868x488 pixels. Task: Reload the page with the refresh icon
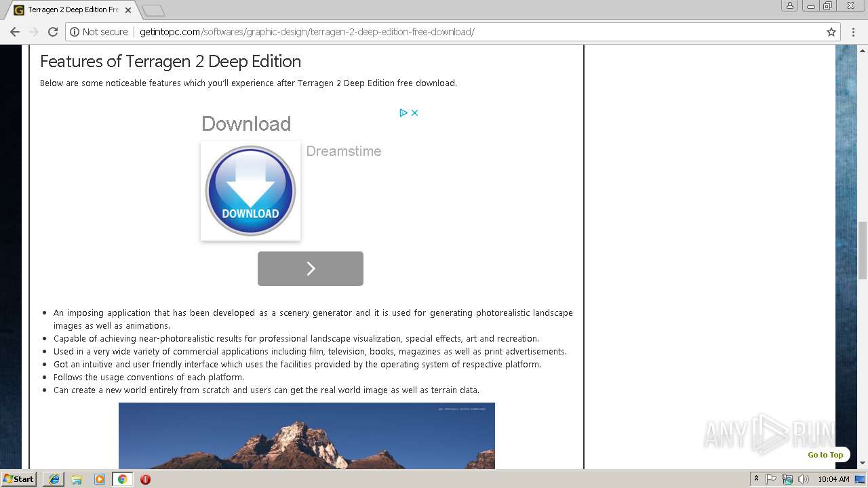(x=53, y=32)
